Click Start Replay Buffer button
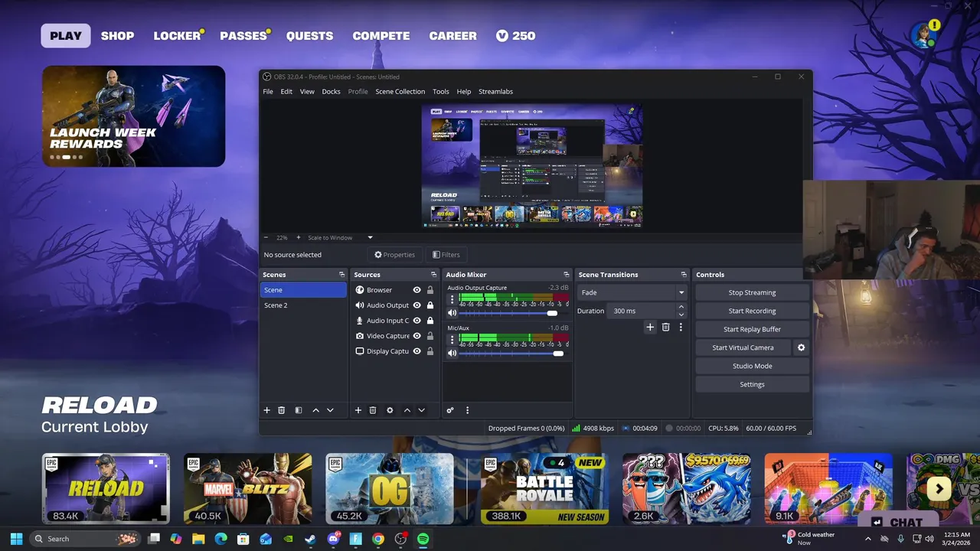Viewport: 980px width, 551px height. click(752, 329)
